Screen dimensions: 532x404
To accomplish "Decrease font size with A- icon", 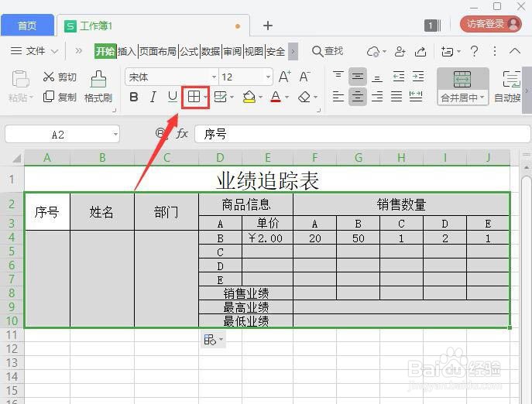I will point(304,77).
